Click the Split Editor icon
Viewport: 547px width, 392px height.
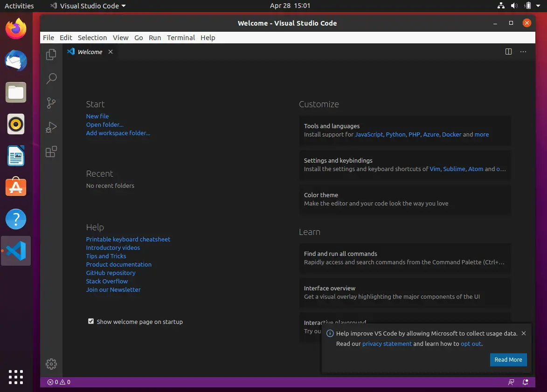[508, 52]
